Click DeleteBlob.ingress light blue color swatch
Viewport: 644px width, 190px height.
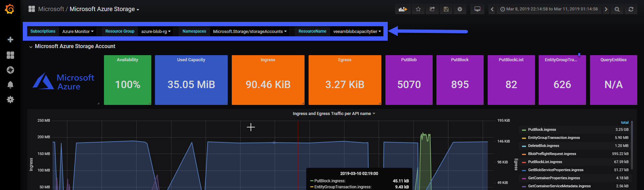click(x=524, y=146)
